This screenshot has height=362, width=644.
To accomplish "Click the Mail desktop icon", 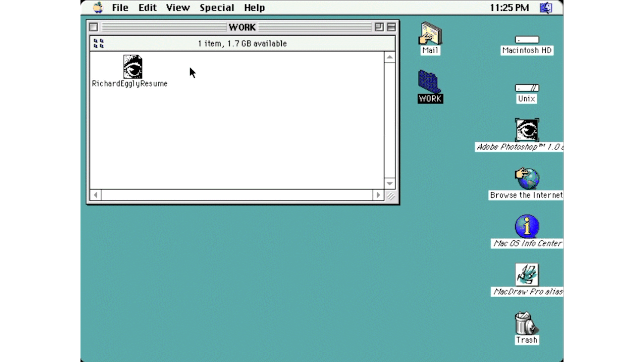I will (x=430, y=34).
